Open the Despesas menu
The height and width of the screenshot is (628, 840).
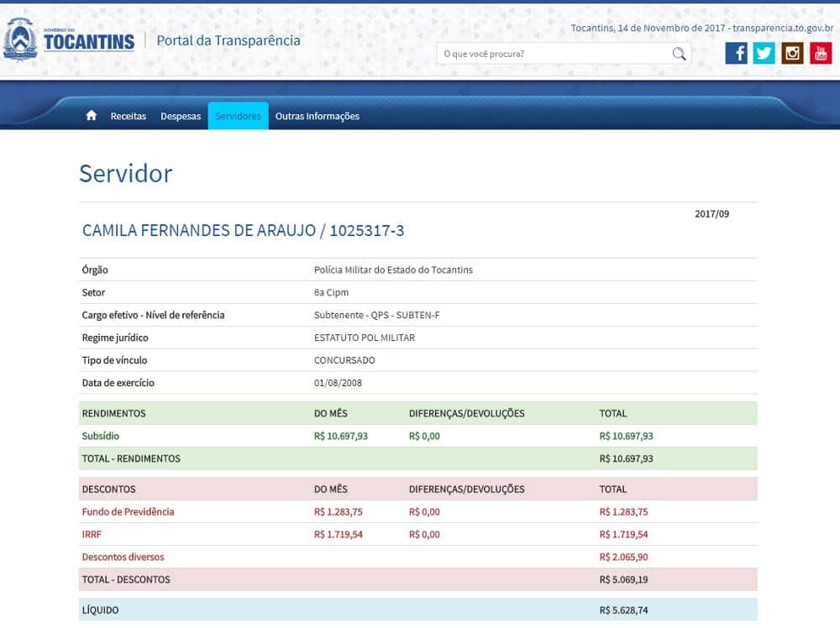tap(181, 117)
